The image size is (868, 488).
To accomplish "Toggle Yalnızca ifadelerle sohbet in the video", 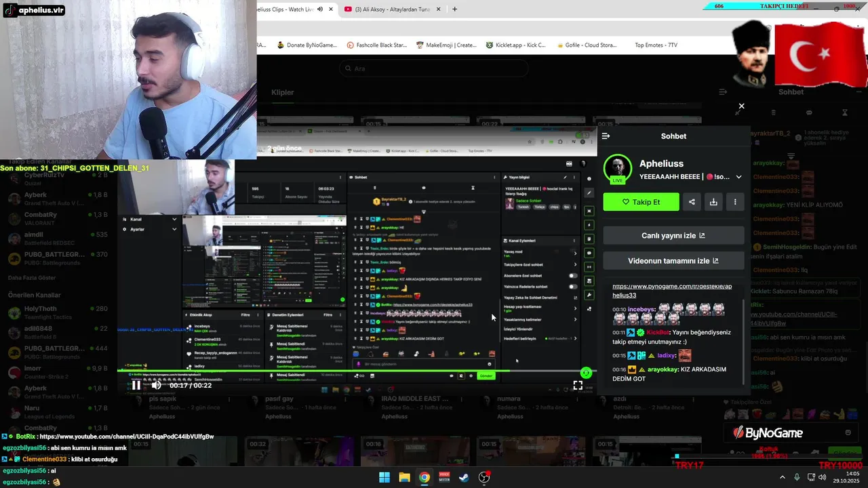I will point(573,287).
